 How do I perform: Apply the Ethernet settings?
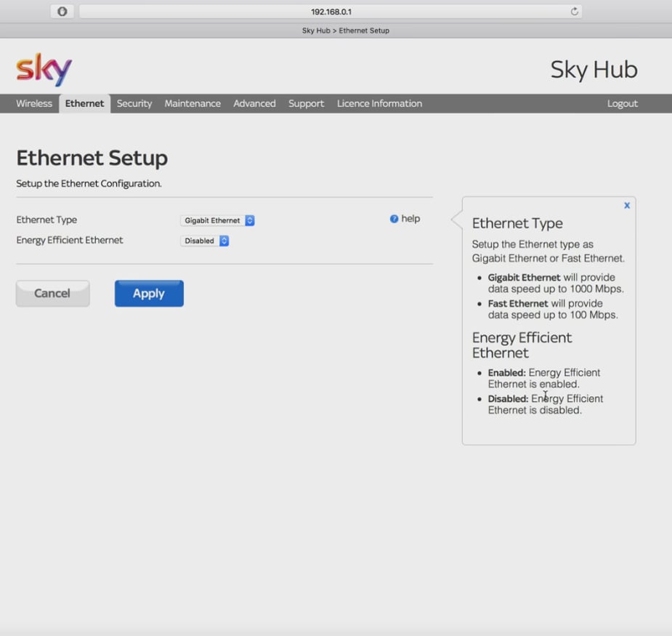[x=149, y=294]
